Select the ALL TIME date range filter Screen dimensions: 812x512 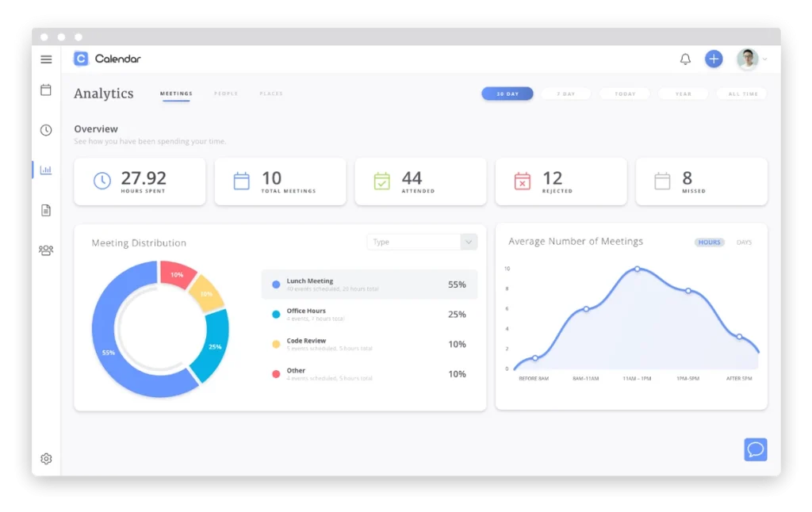(x=741, y=94)
